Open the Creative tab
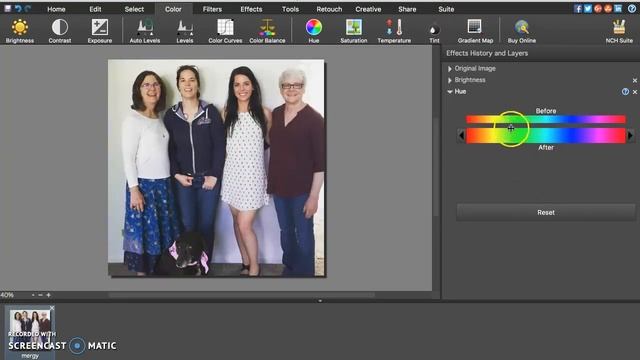640x360 pixels. tap(368, 9)
